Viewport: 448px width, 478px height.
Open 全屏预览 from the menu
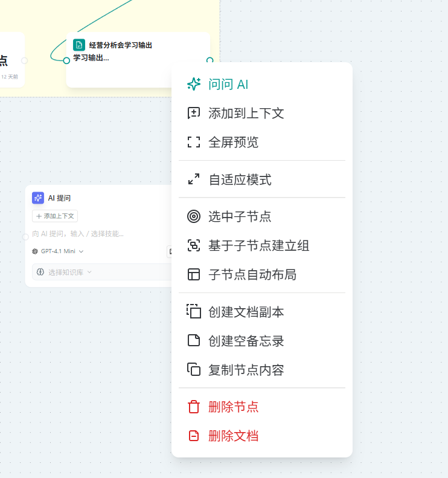[262, 143]
